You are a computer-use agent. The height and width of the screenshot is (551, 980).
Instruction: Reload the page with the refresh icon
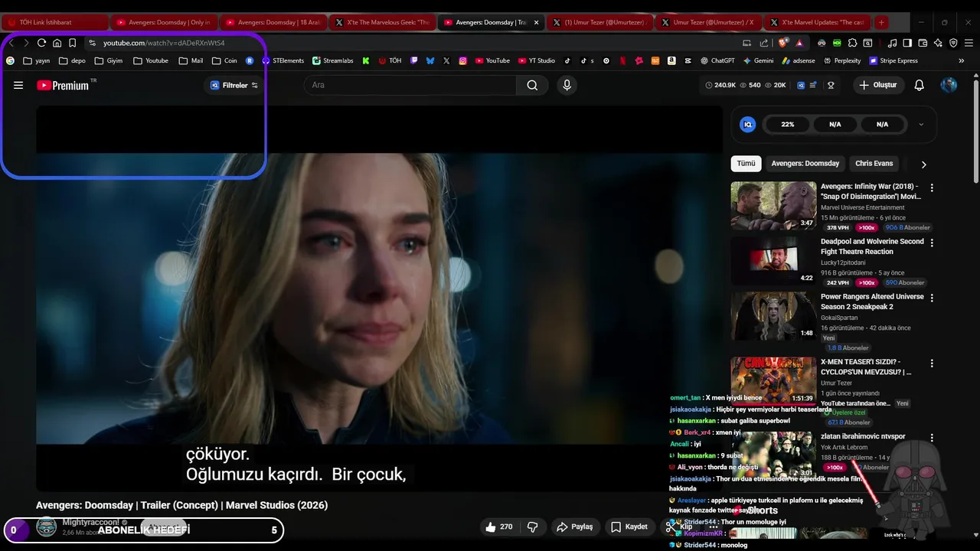41,43
